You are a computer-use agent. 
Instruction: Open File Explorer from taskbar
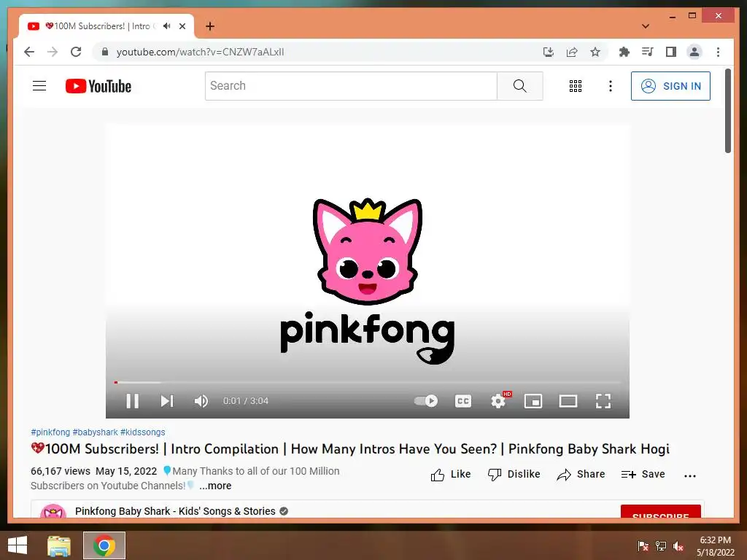pos(59,545)
